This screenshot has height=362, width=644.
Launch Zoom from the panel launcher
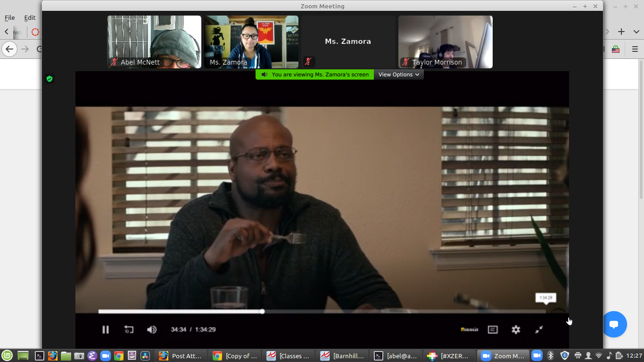tap(106, 356)
